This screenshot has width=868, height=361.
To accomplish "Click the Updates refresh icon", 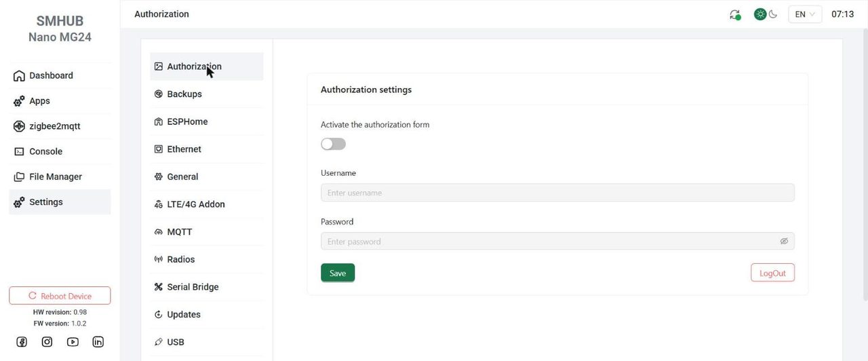I will [159, 315].
